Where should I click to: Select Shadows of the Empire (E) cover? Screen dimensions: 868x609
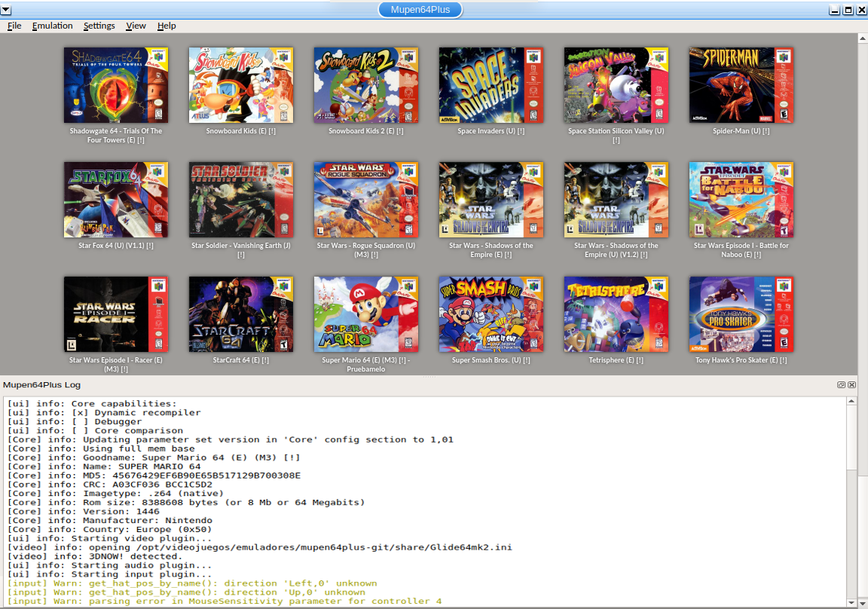[491, 199]
